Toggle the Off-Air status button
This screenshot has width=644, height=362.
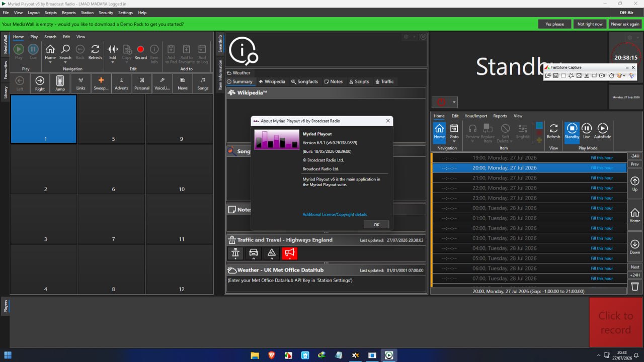(626, 13)
